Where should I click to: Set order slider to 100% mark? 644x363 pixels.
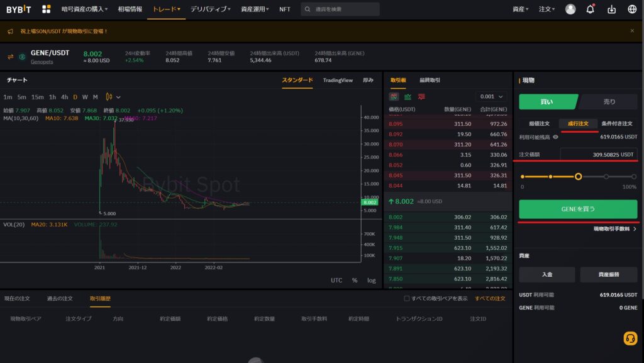pos(634,177)
